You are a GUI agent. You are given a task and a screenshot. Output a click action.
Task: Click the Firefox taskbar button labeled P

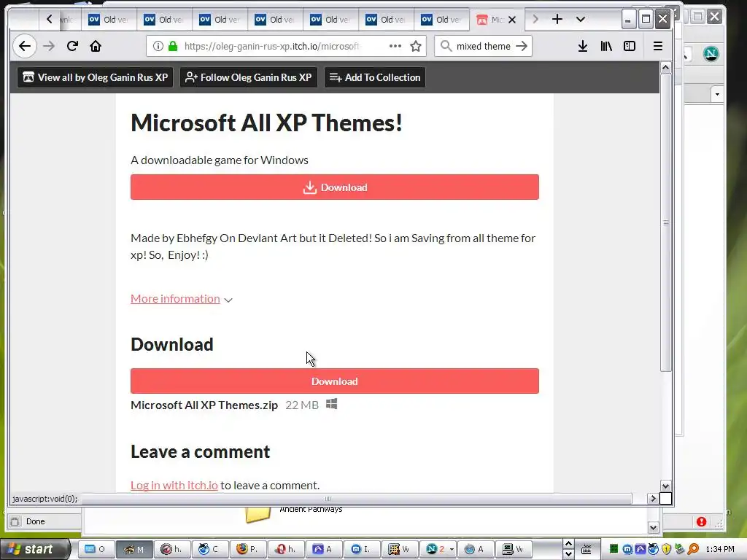(x=248, y=549)
